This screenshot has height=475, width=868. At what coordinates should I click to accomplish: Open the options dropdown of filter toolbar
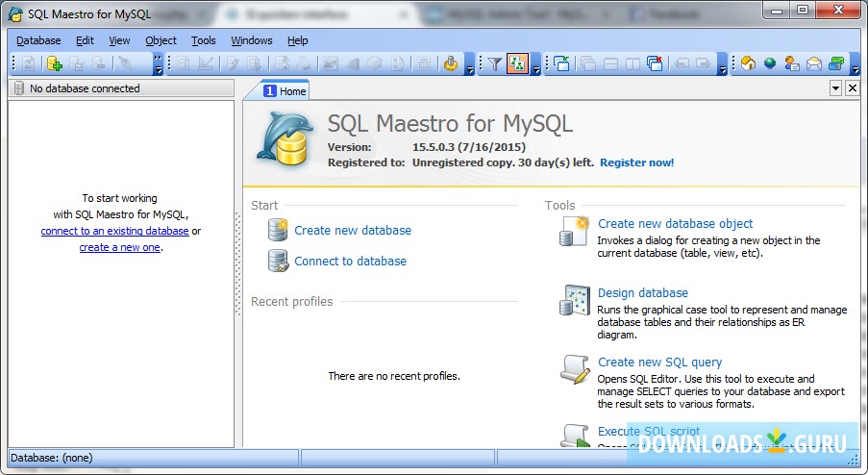click(535, 63)
